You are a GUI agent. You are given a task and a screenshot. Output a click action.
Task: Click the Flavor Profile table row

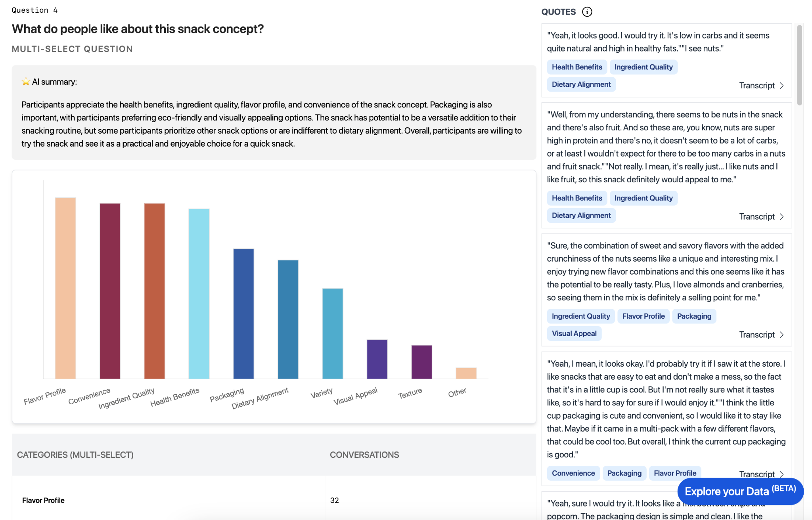[274, 500]
